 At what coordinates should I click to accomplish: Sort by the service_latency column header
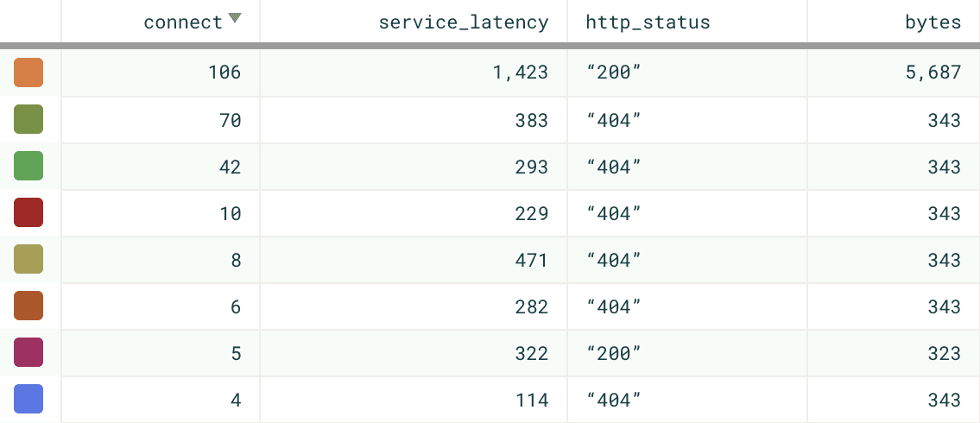464,22
